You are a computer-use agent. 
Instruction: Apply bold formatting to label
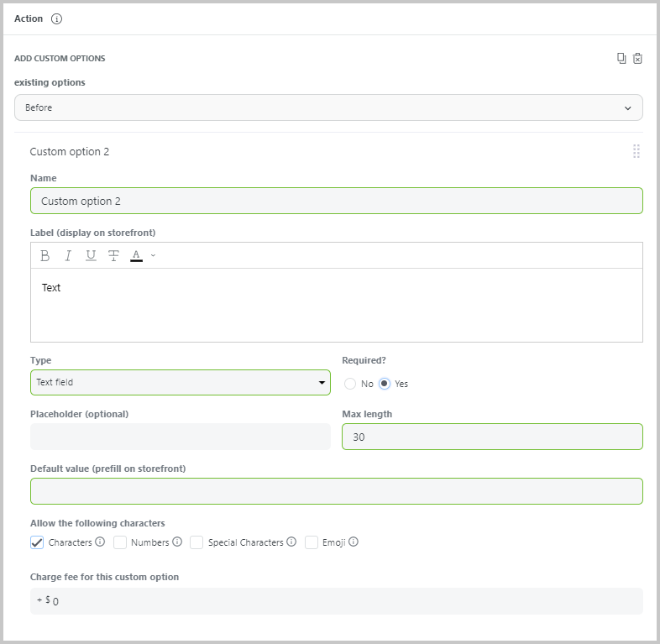coord(45,255)
